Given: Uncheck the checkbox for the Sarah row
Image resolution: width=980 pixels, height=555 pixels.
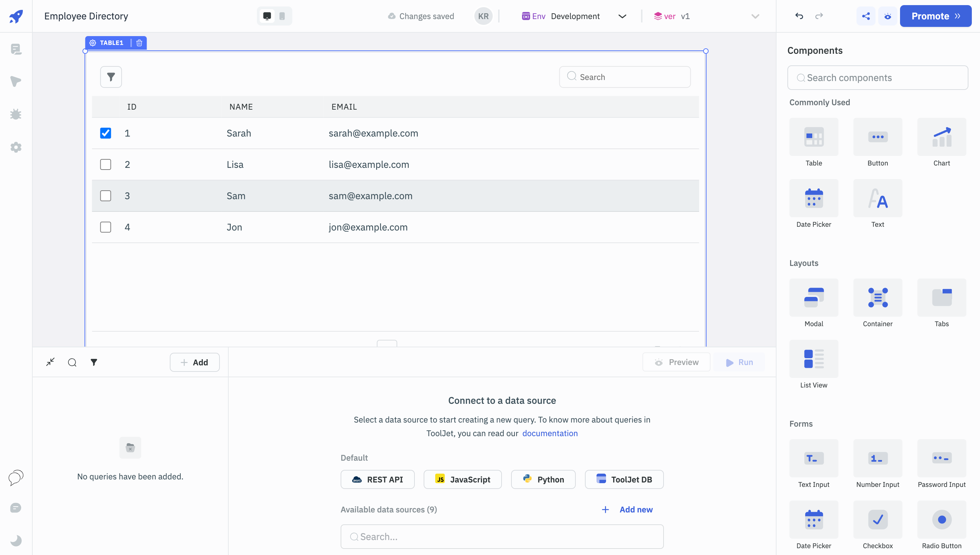Looking at the screenshot, I should click(x=105, y=133).
